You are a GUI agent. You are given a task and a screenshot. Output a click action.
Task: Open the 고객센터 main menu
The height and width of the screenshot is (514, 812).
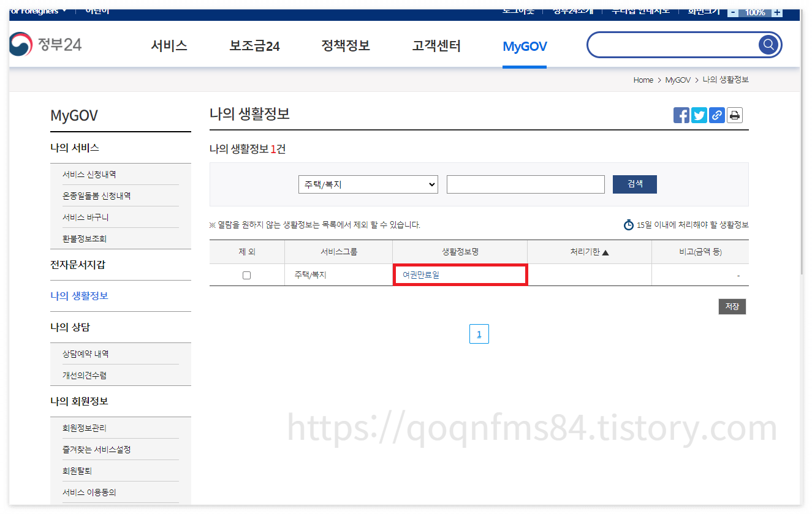click(436, 46)
